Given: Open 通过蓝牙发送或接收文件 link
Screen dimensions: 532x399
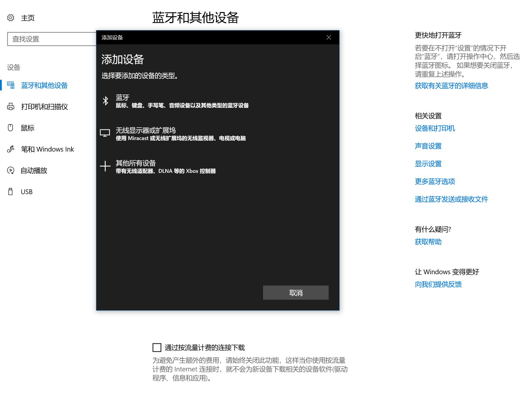Looking at the screenshot, I should coord(451,199).
